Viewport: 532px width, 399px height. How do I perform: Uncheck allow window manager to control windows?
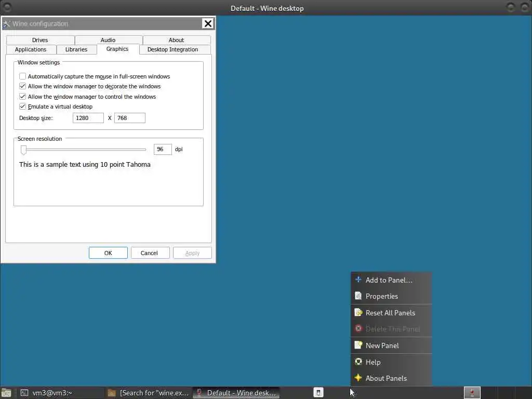(22, 96)
